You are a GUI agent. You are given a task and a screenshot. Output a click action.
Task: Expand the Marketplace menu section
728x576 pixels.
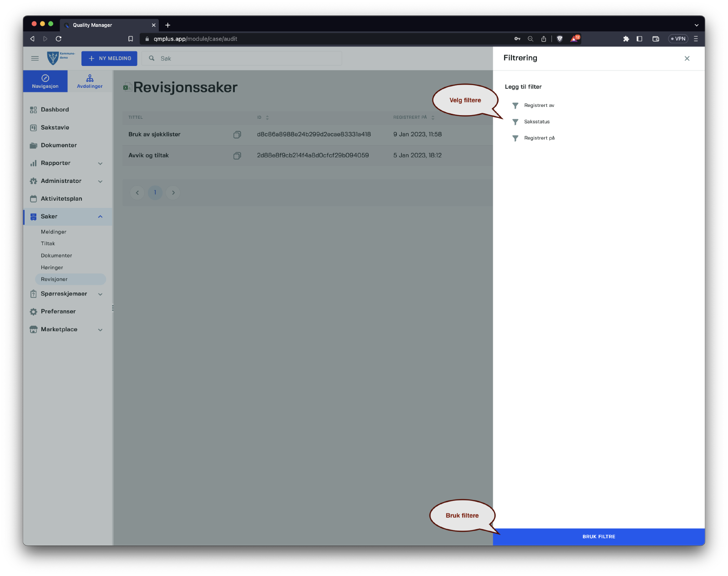click(x=100, y=329)
